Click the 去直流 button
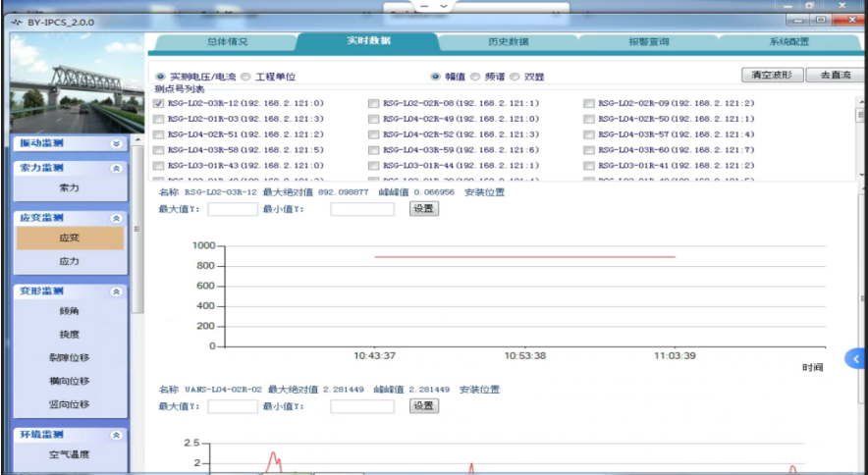Image resolution: width=868 pixels, height=475 pixels. pos(836,75)
